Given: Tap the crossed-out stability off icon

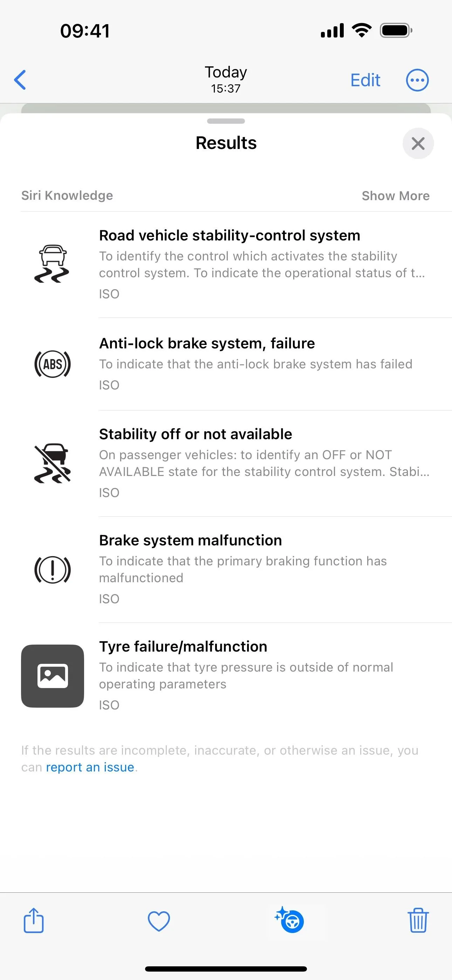Looking at the screenshot, I should [53, 463].
